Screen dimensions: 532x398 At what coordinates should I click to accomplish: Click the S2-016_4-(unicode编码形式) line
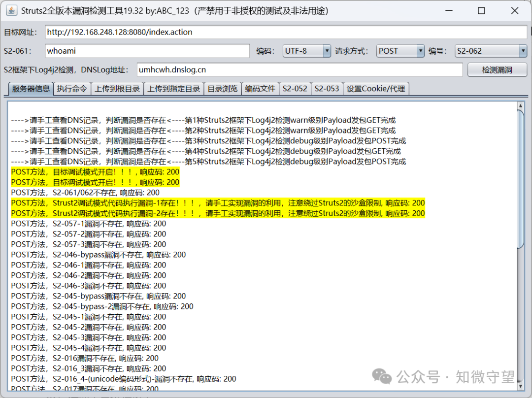(124, 379)
